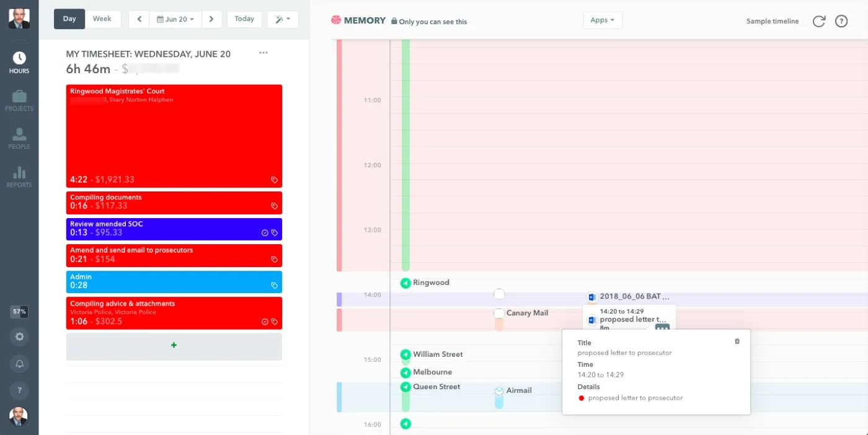This screenshot has width=868, height=435.
Task: Click the Today button
Action: pos(244,19)
